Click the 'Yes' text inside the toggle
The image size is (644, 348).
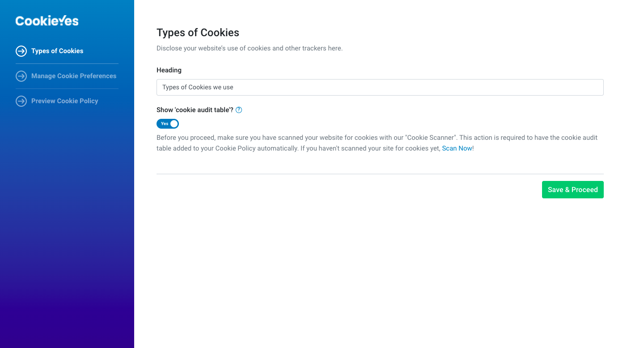165,124
